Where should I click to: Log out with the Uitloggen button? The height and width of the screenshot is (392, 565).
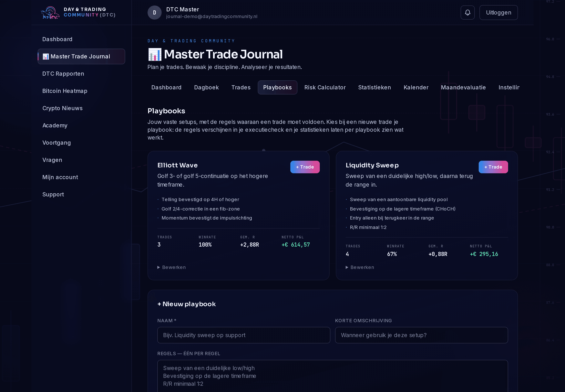(498, 13)
